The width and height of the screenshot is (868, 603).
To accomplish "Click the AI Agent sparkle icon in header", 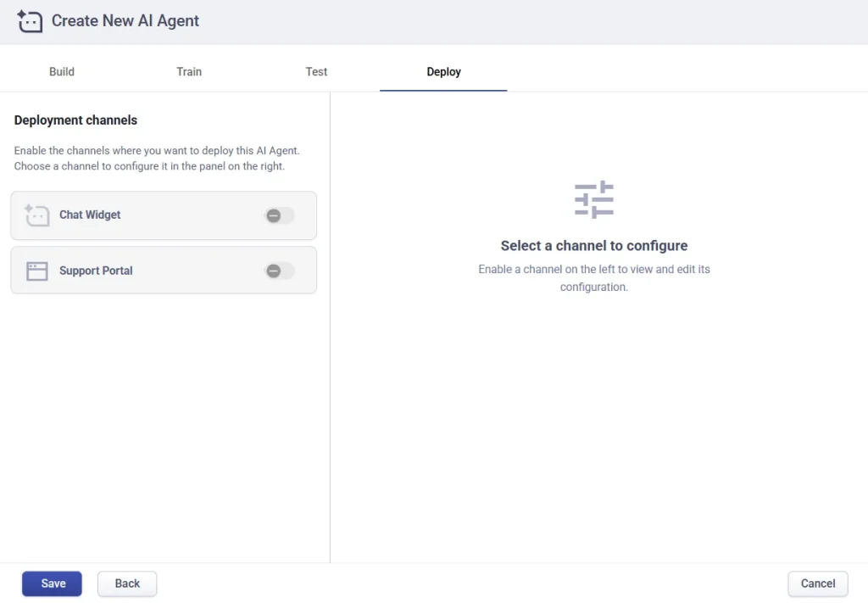I will pos(30,21).
